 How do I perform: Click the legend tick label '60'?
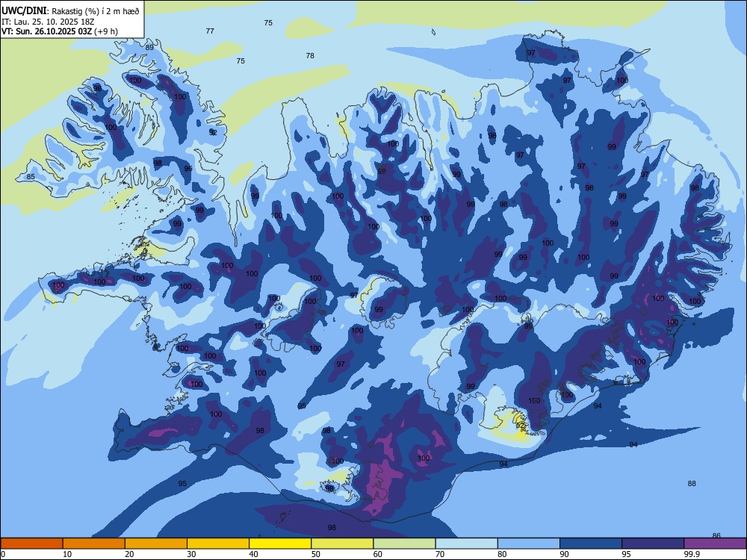pyautogui.click(x=378, y=554)
